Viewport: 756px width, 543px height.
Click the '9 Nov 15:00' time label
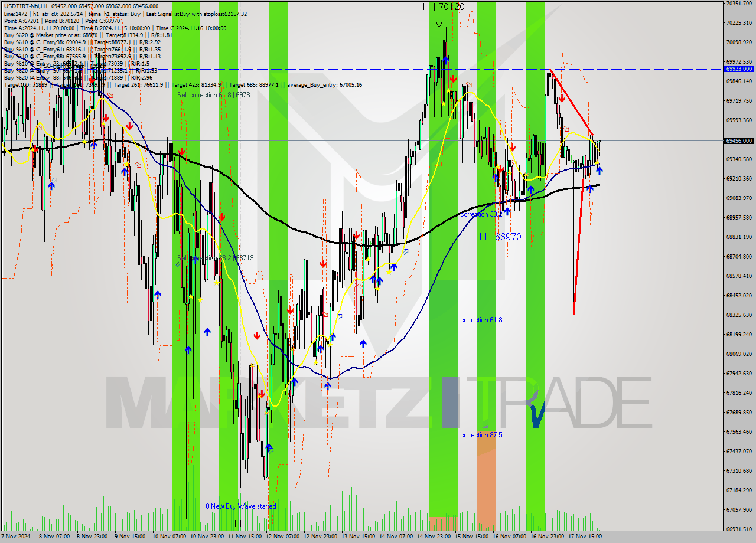pos(129,537)
